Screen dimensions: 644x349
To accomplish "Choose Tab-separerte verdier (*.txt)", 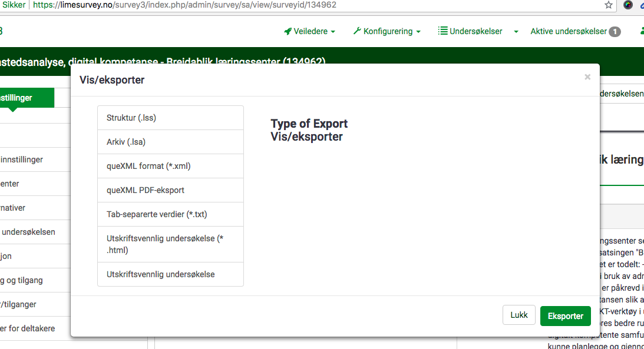I will click(170, 214).
